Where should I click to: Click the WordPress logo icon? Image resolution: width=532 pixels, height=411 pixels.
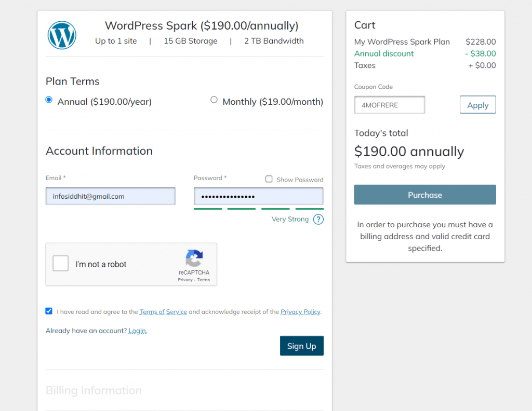pyautogui.click(x=62, y=35)
